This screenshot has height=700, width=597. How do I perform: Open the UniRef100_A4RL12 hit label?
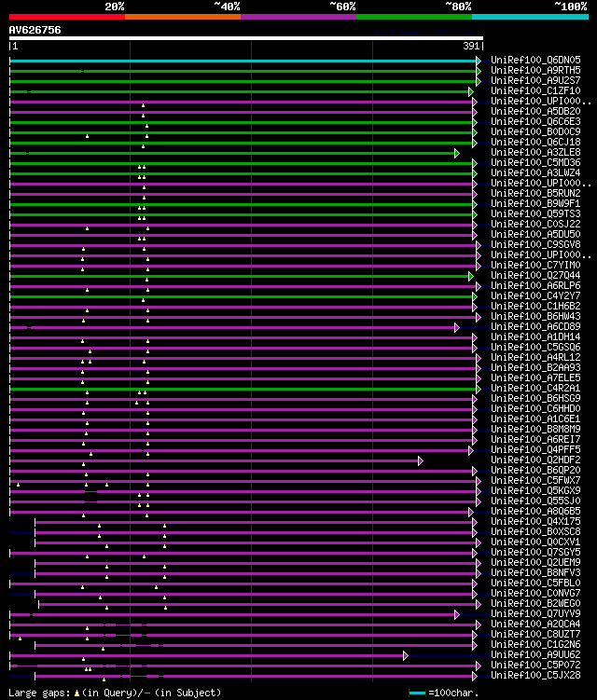[x=535, y=358]
